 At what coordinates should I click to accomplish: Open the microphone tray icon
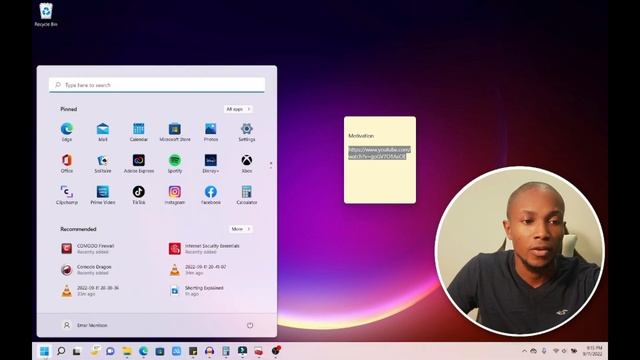(544, 351)
